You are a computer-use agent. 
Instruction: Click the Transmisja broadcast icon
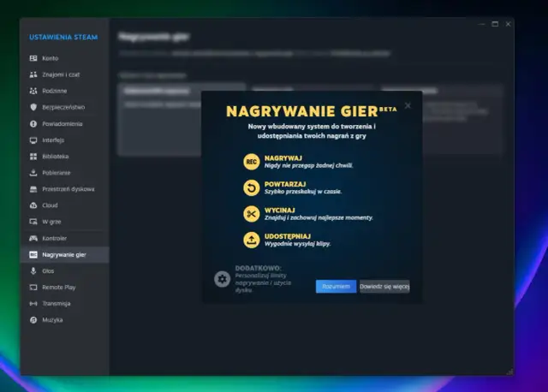point(33,304)
